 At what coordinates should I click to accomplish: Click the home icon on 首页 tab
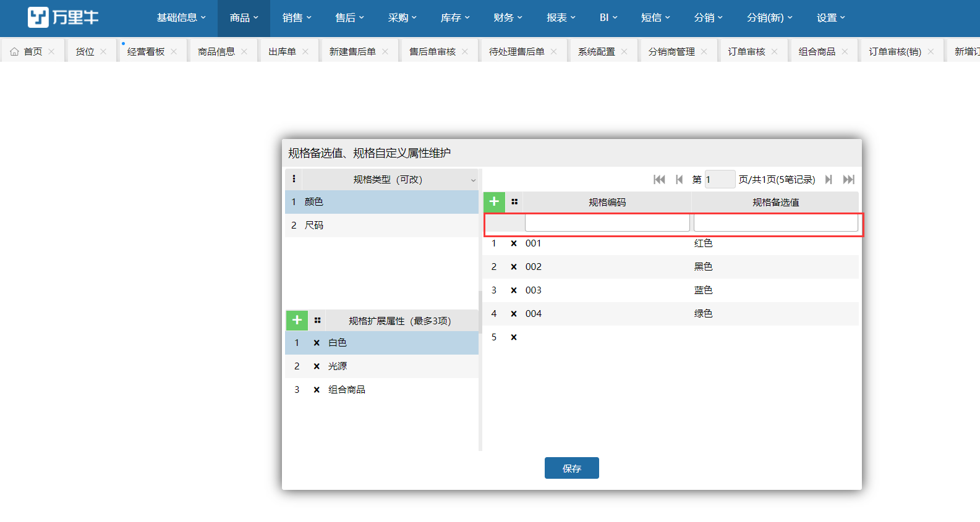coord(14,52)
